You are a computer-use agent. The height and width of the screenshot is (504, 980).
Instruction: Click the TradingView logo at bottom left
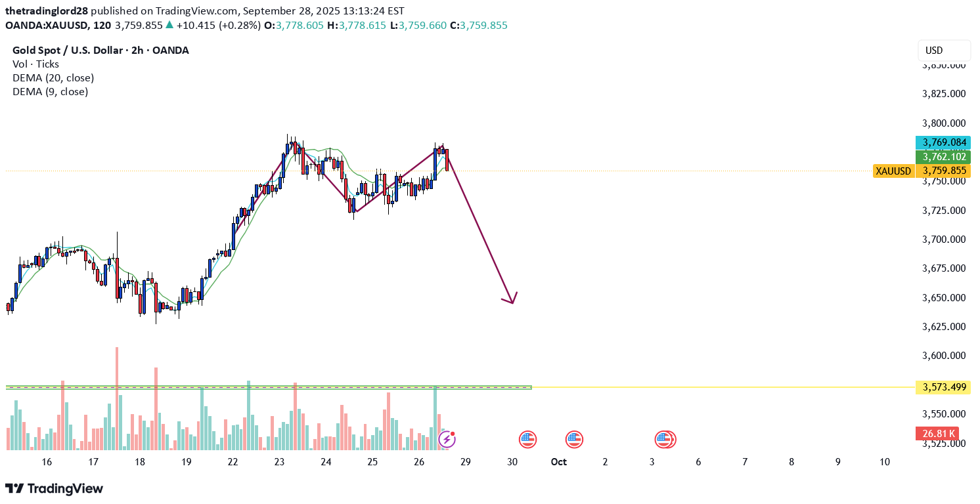55,488
